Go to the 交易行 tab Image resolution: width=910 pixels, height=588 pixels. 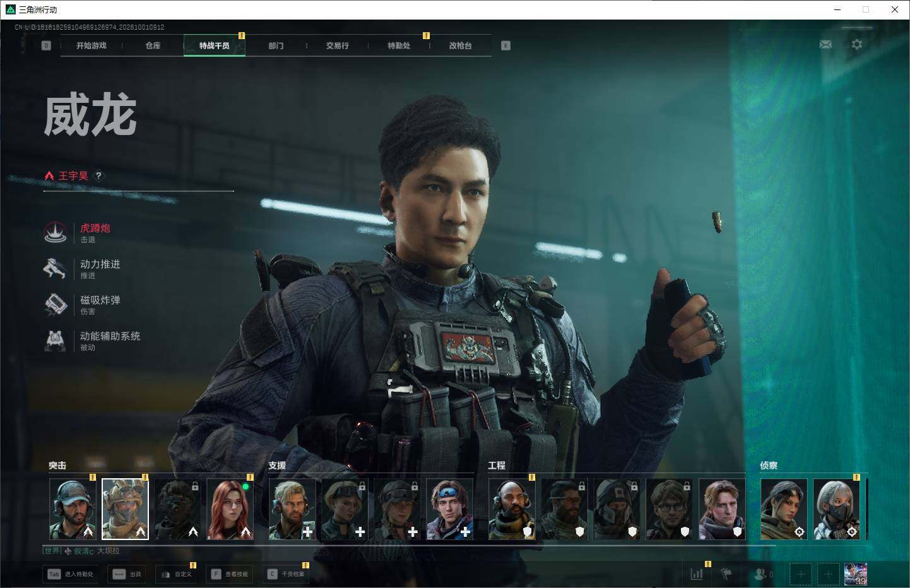(x=338, y=45)
